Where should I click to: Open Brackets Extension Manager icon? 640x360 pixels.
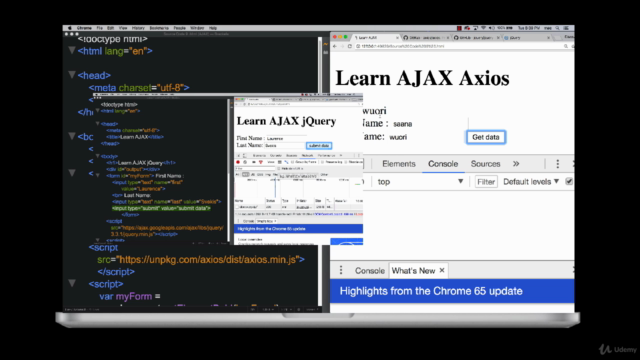pyautogui.click(x=326, y=53)
